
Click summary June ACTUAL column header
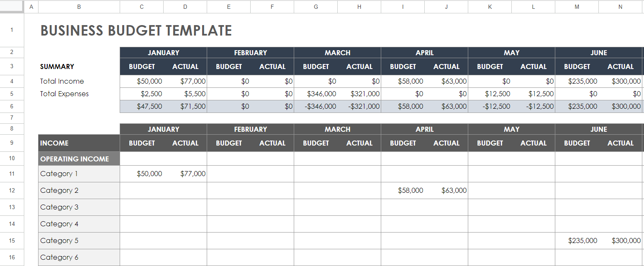620,66
